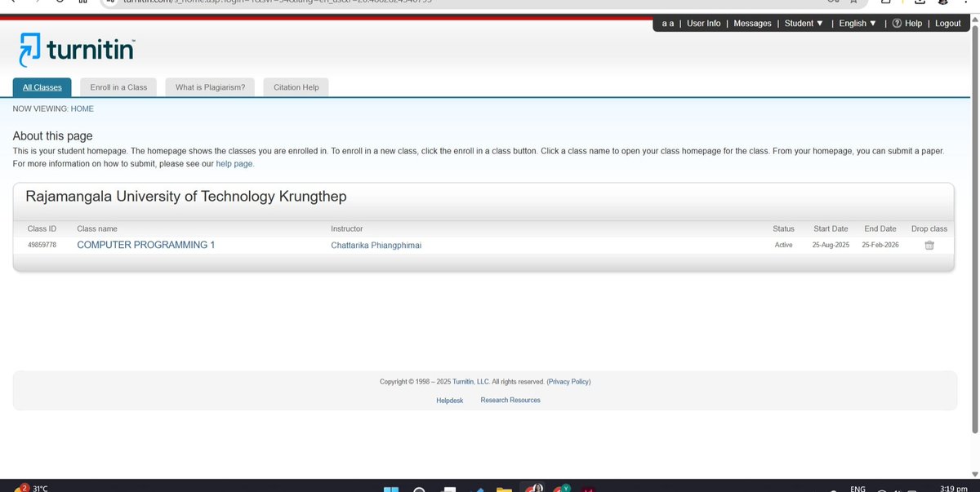
Task: Open the Windows Start menu
Action: [x=391, y=489]
